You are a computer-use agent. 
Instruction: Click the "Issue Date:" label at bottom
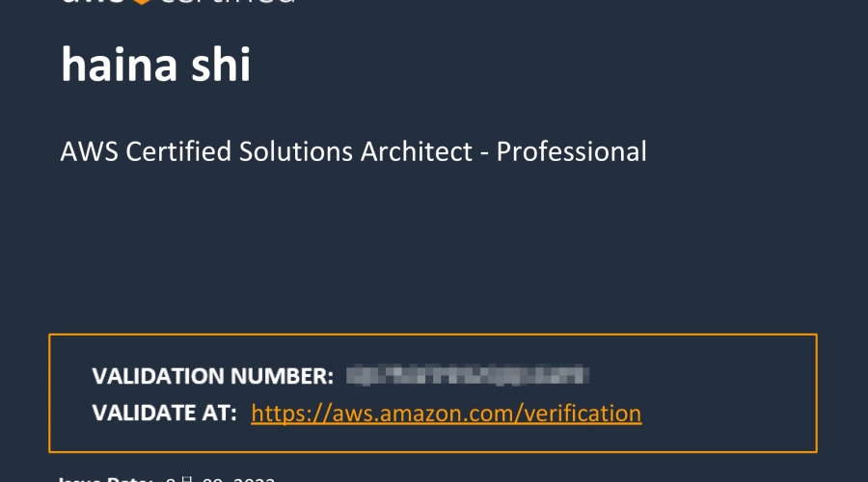tap(106, 479)
